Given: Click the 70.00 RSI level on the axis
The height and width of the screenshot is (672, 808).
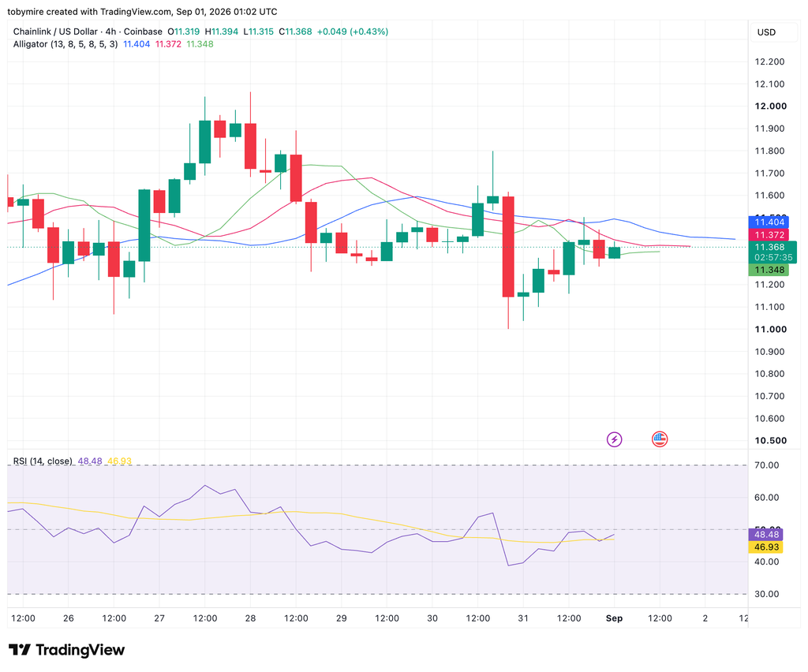Looking at the screenshot, I should [766, 465].
